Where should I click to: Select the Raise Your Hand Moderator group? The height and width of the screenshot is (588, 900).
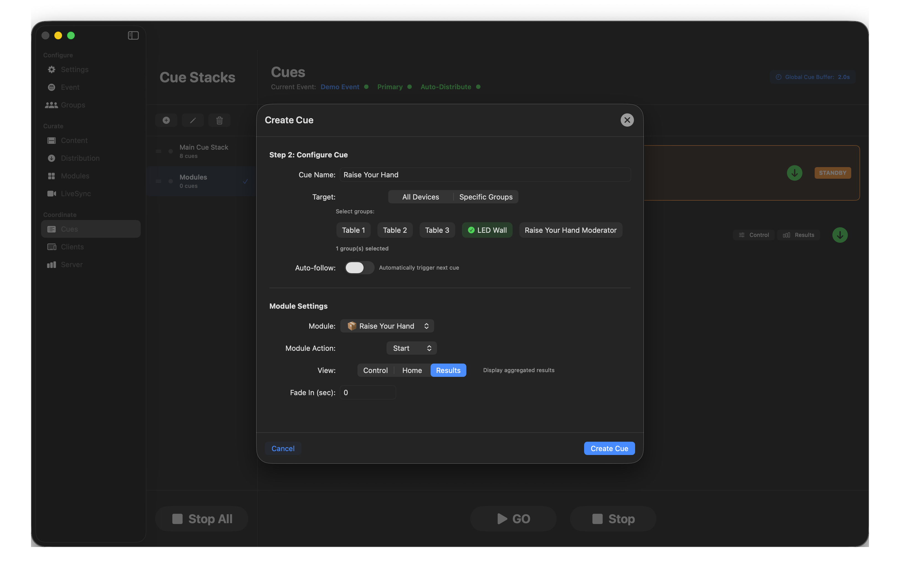(x=570, y=230)
